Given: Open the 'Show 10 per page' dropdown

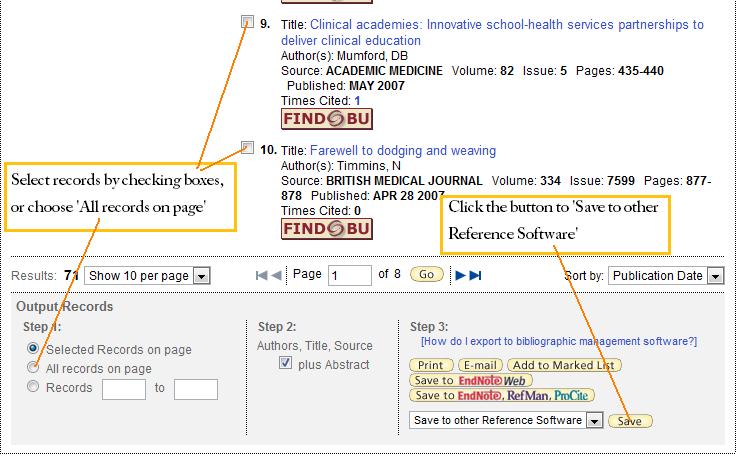Looking at the screenshot, I should pyautogui.click(x=147, y=276).
